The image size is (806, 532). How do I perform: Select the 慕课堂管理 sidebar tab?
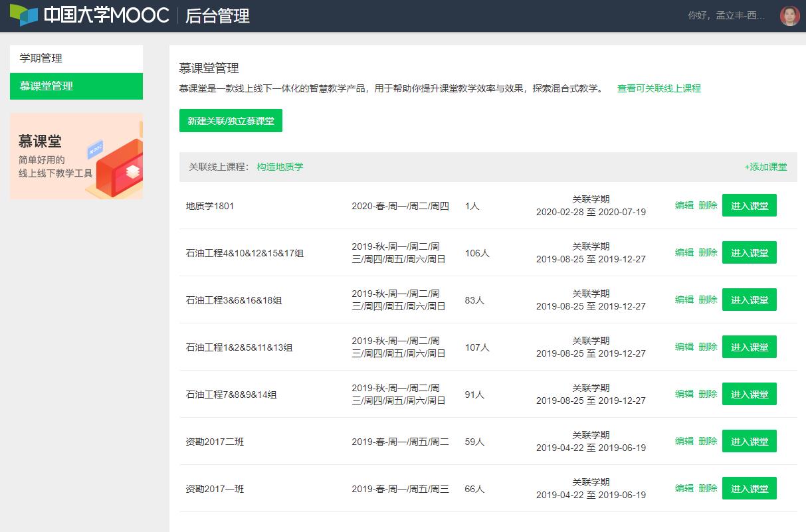click(76, 86)
